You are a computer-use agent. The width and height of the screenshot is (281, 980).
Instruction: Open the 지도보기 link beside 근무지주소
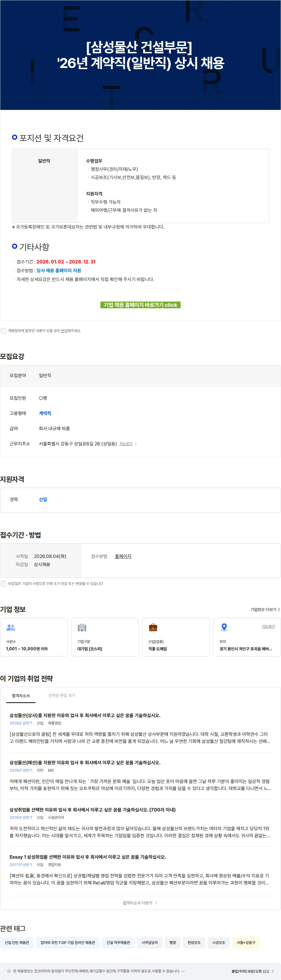(x=126, y=444)
